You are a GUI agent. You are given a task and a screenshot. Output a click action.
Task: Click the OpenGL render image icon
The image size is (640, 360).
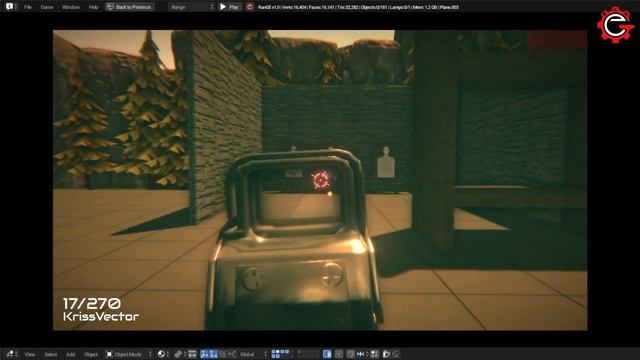387,354
